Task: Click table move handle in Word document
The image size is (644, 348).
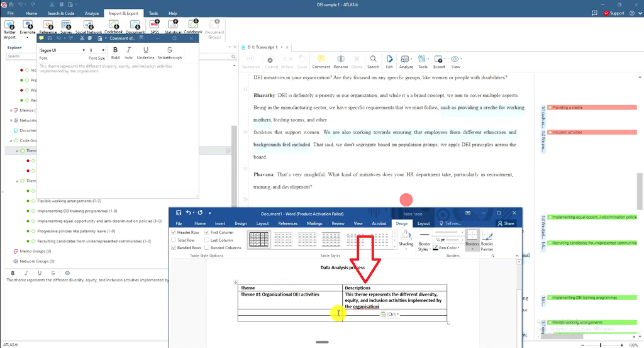Action: (x=235, y=283)
